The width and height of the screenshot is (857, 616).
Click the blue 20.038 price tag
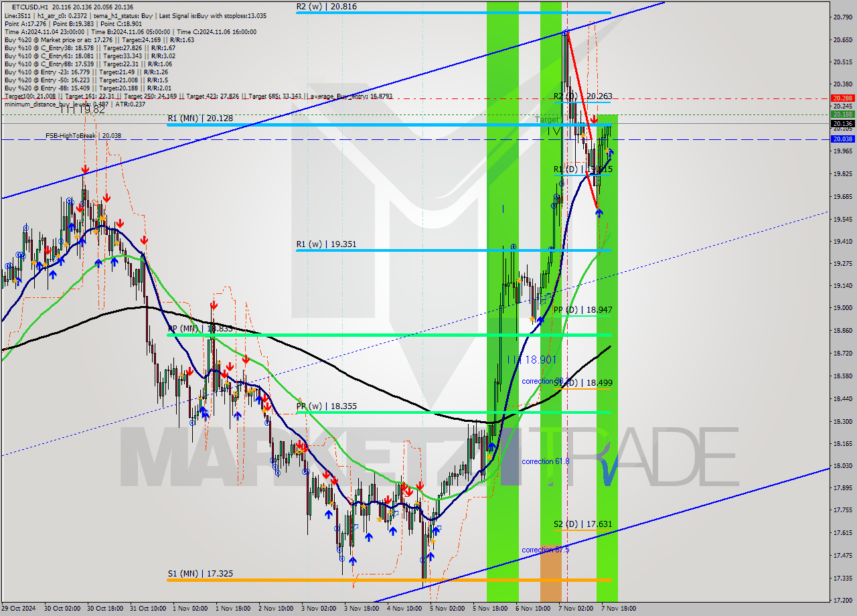click(842, 139)
